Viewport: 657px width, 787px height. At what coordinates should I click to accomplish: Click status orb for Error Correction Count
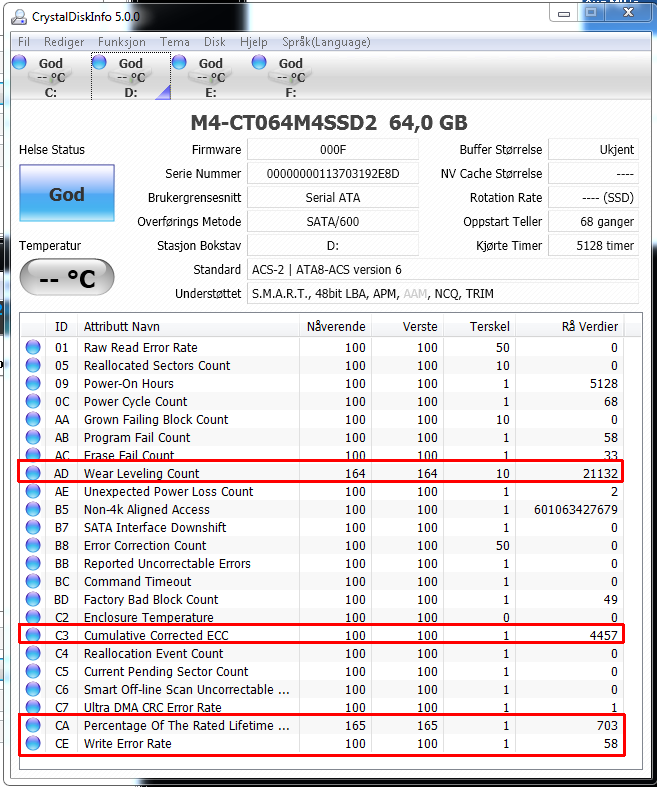tap(33, 546)
